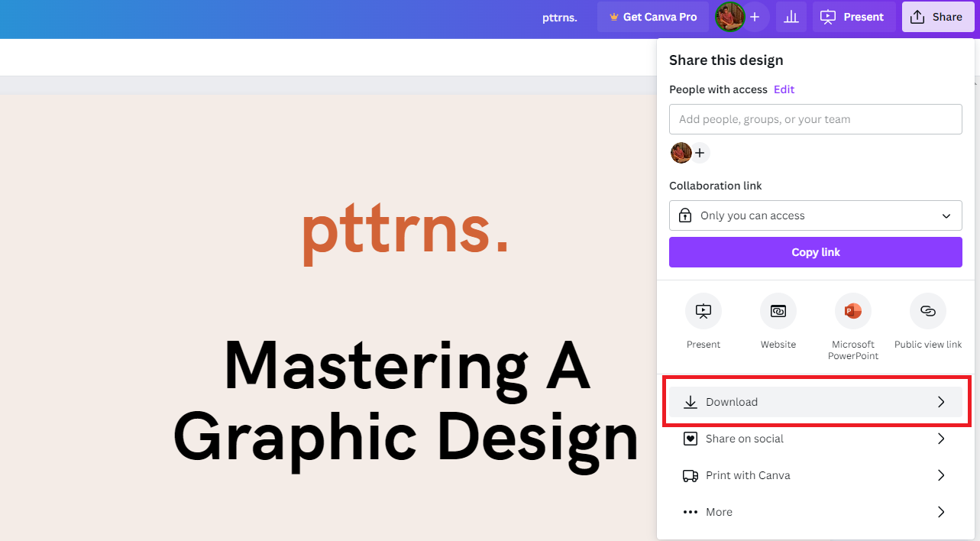Image resolution: width=980 pixels, height=541 pixels.
Task: Click the owner avatar under People with access
Action: (681, 153)
